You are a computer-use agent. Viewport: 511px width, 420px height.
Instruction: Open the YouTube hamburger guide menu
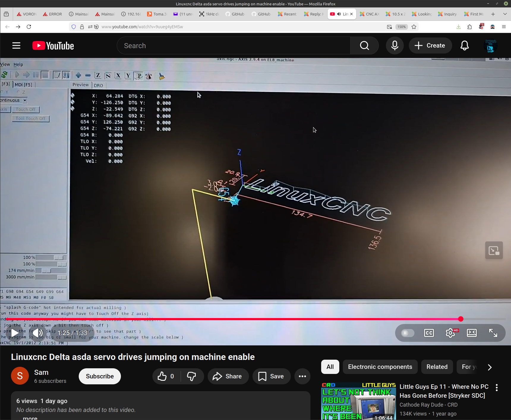point(16,46)
